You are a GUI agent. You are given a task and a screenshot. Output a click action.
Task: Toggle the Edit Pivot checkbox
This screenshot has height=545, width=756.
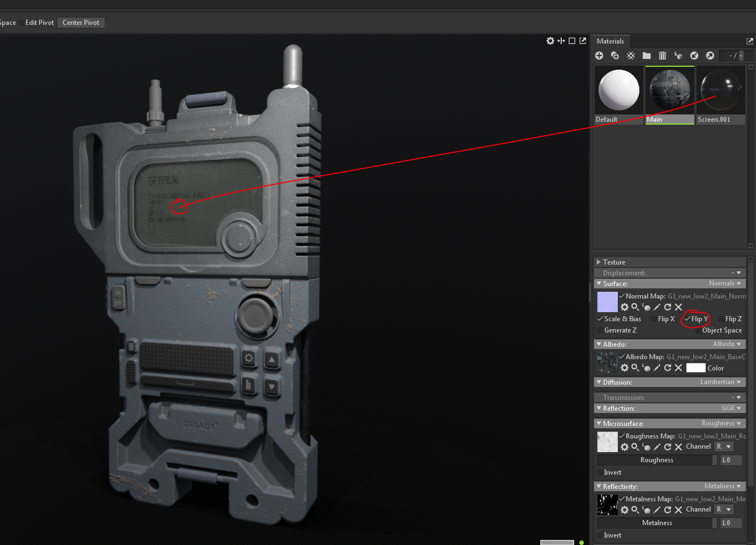coord(22,23)
